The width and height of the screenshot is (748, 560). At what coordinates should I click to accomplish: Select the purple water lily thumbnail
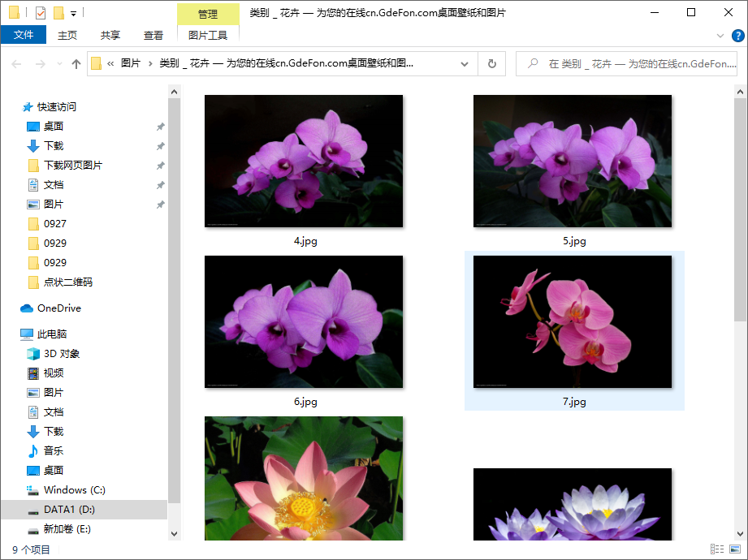click(573, 504)
